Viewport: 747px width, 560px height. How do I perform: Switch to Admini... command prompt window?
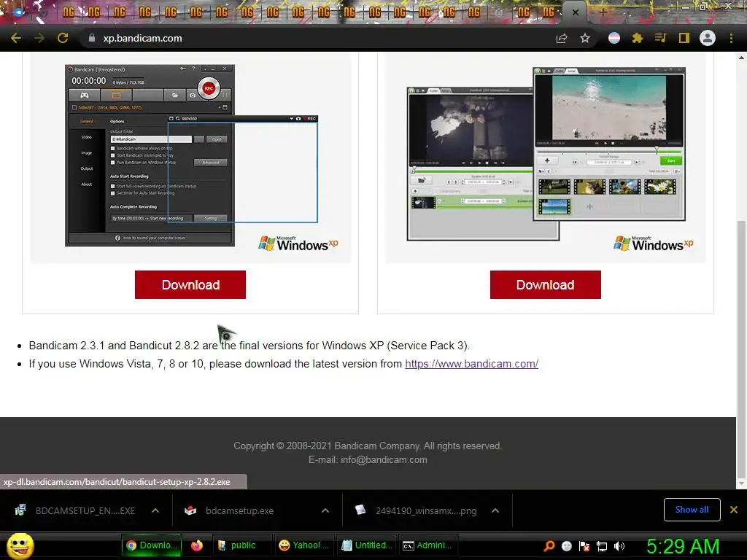428,545
